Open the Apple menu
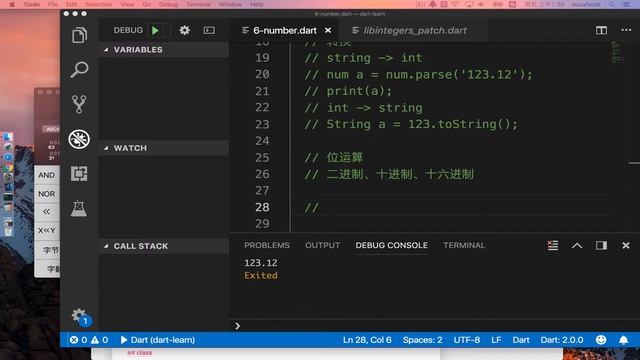The height and width of the screenshot is (360, 640). (x=12, y=4)
